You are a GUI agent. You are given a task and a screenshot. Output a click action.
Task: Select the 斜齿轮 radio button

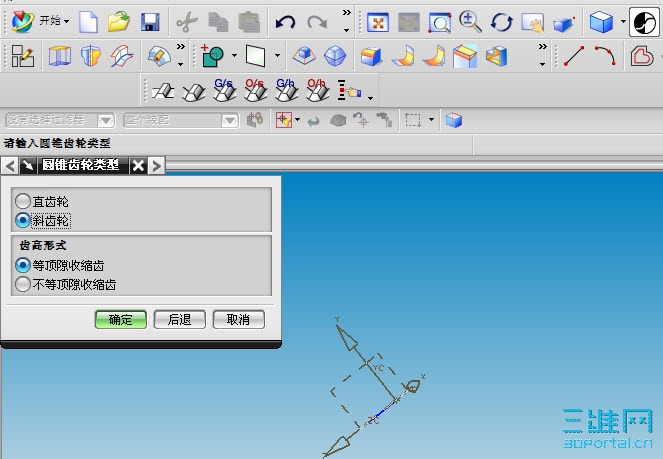click(22, 220)
